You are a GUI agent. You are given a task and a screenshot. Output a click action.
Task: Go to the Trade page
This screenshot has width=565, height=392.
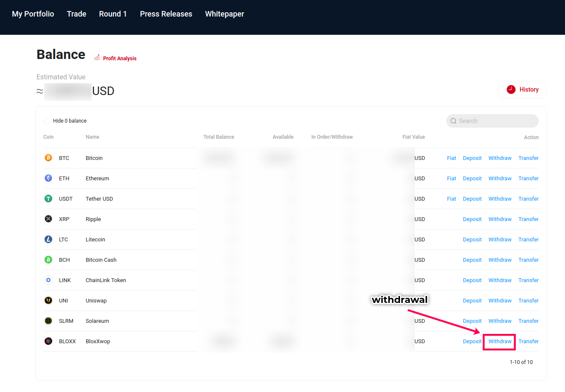tap(77, 14)
